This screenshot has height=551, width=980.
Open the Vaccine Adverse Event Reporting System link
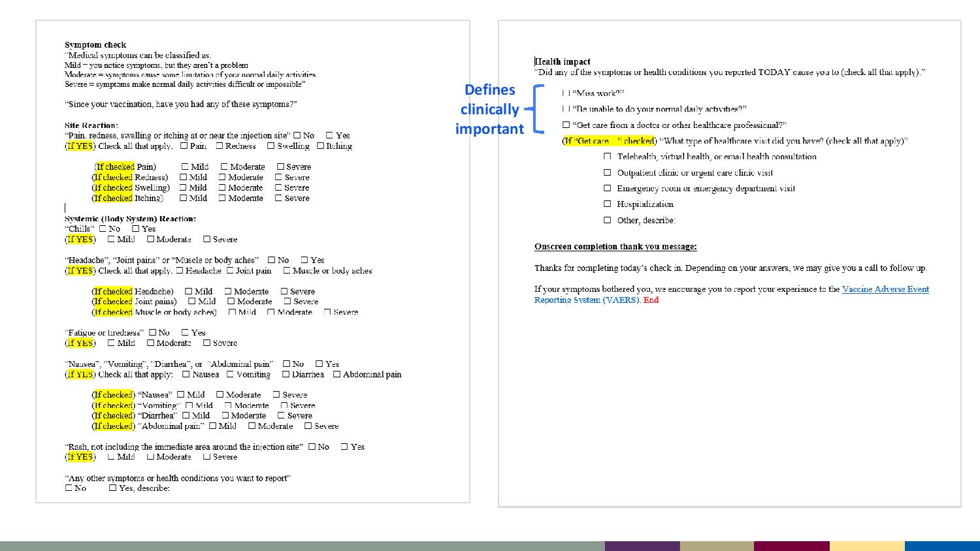(x=885, y=289)
